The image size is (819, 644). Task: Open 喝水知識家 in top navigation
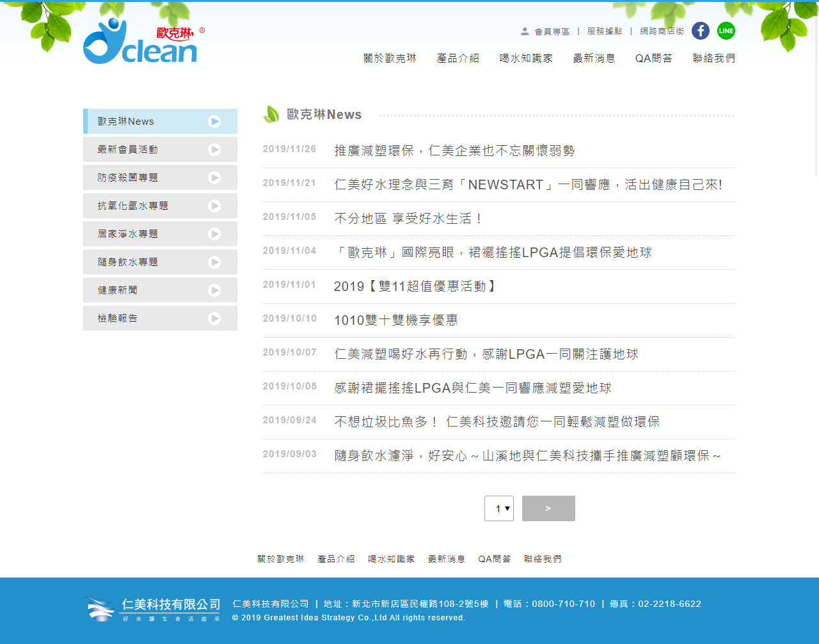[x=526, y=58]
